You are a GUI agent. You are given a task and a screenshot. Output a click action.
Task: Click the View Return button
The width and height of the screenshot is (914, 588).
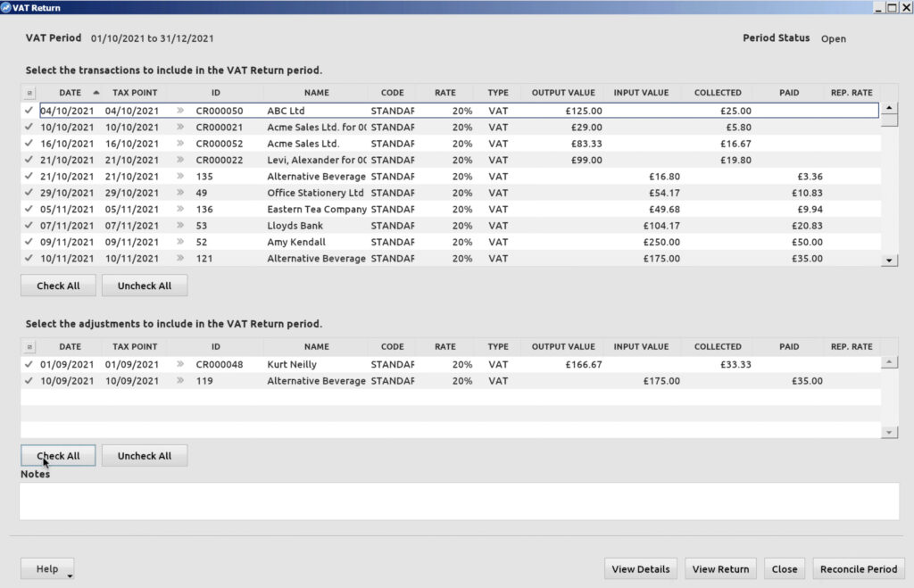pos(721,569)
